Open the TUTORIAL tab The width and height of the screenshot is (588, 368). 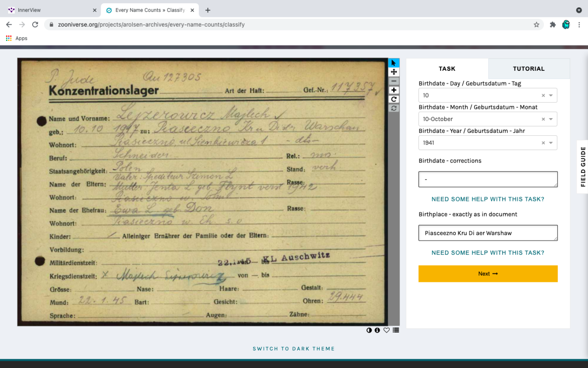(529, 69)
